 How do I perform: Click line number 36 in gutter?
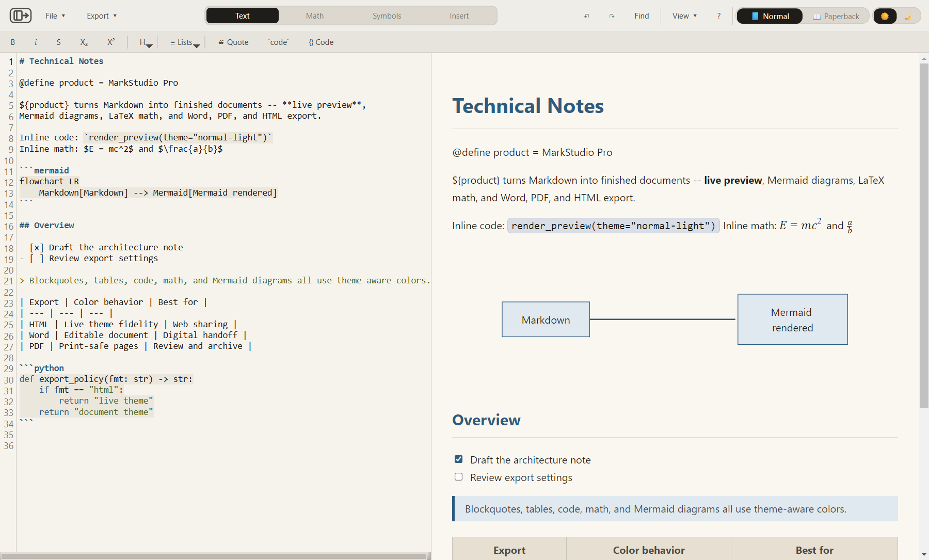click(x=9, y=445)
